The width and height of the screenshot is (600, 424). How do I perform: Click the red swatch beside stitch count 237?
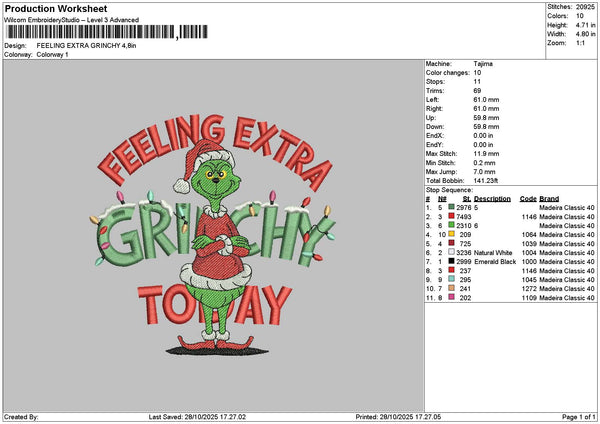pyautogui.click(x=452, y=271)
